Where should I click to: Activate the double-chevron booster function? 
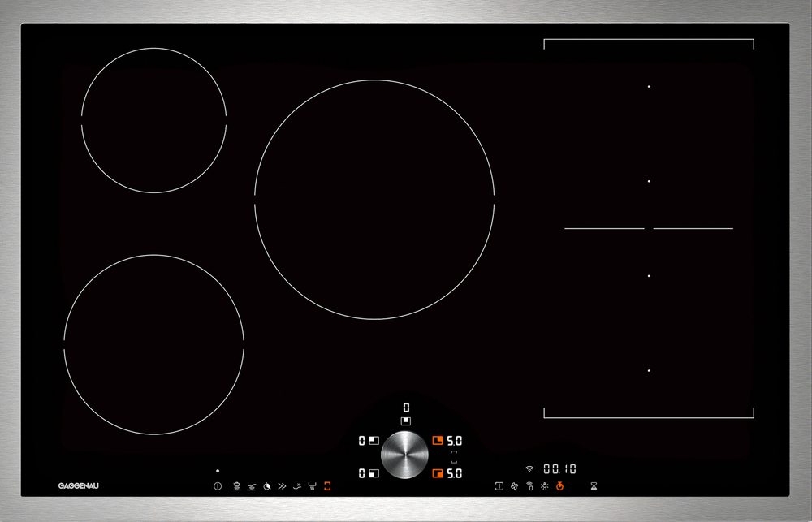click(x=282, y=486)
